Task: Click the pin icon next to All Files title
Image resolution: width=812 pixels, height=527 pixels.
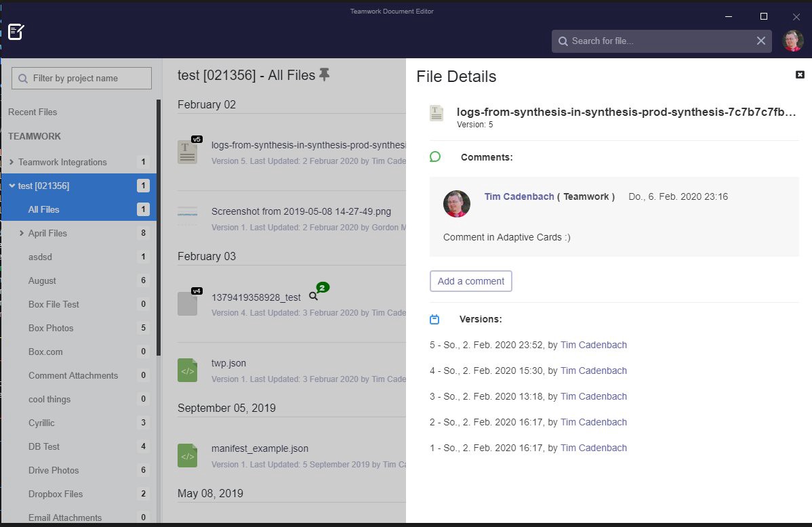Action: (324, 75)
